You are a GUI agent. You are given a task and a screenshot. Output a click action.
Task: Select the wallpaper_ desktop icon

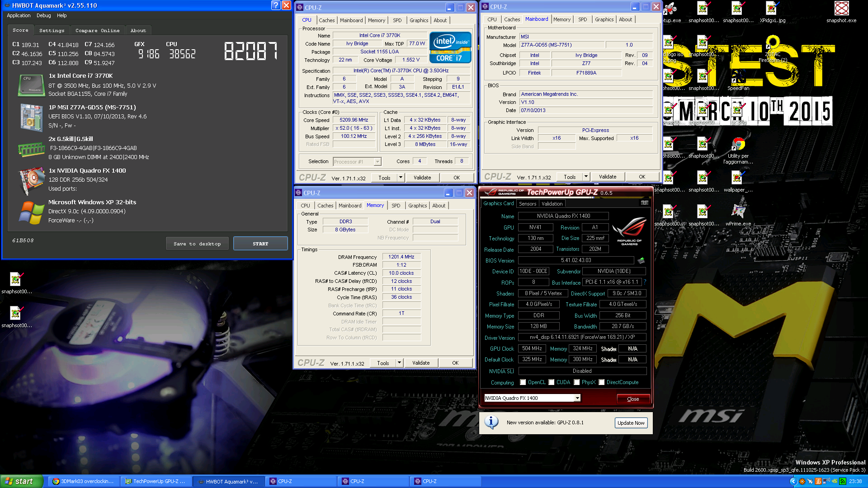(738, 182)
